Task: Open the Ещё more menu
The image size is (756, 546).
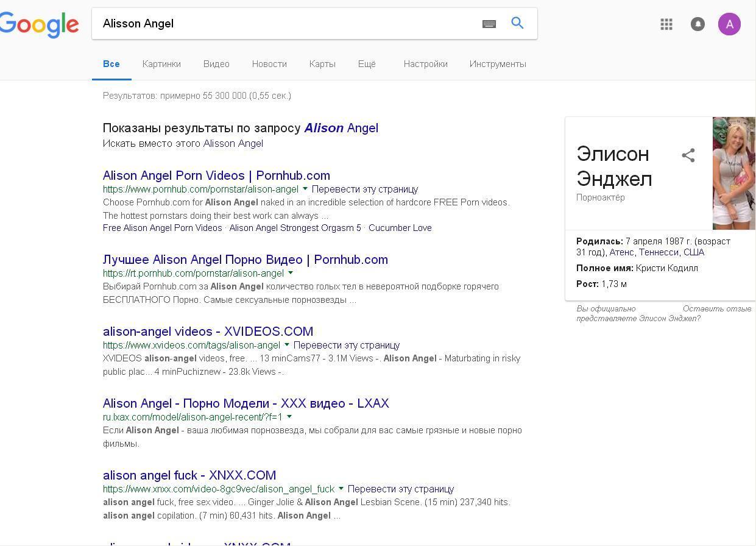Action: point(367,64)
